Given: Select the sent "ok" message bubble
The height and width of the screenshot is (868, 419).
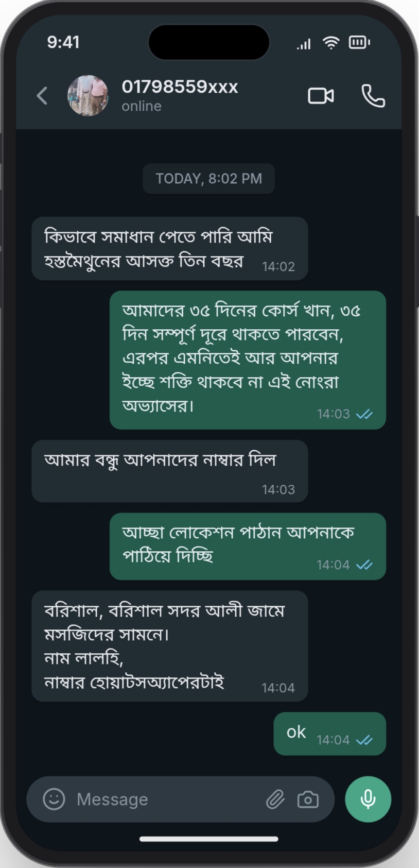Looking at the screenshot, I should point(329,734).
